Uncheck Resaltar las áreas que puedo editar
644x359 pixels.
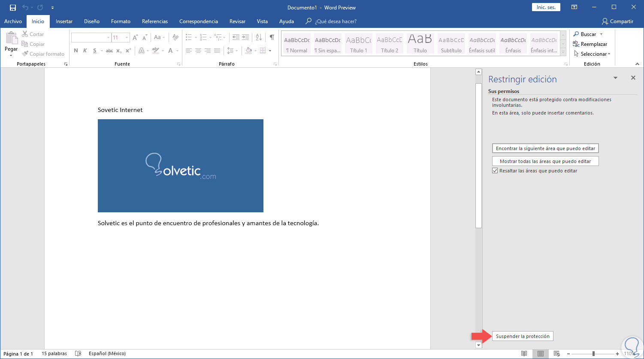(495, 171)
